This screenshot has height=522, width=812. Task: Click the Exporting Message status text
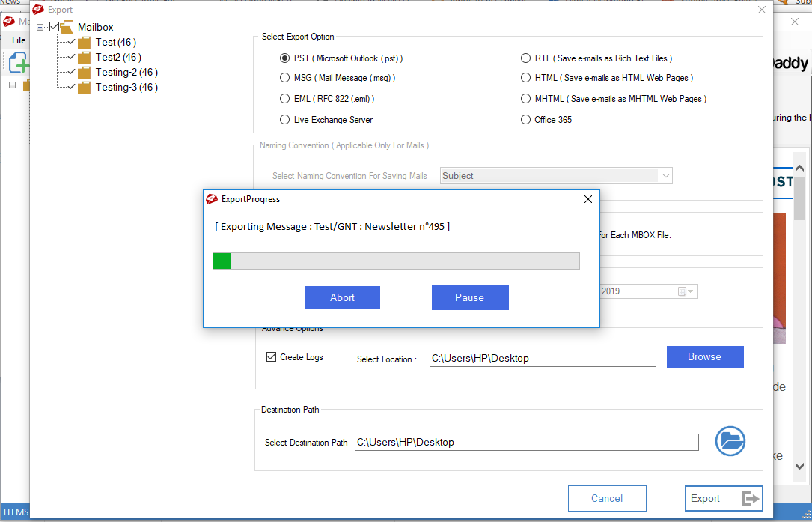tap(332, 226)
